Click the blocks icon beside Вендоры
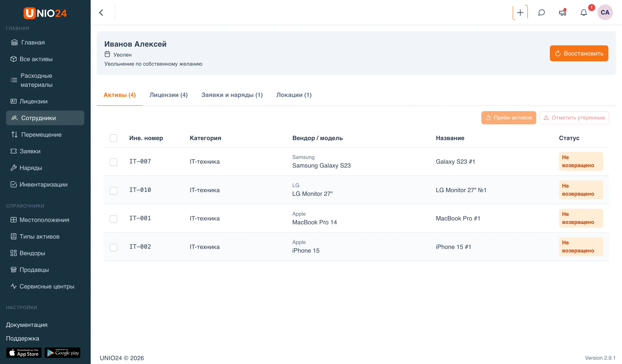Screen dimensions: 622x364 [x=14, y=253]
